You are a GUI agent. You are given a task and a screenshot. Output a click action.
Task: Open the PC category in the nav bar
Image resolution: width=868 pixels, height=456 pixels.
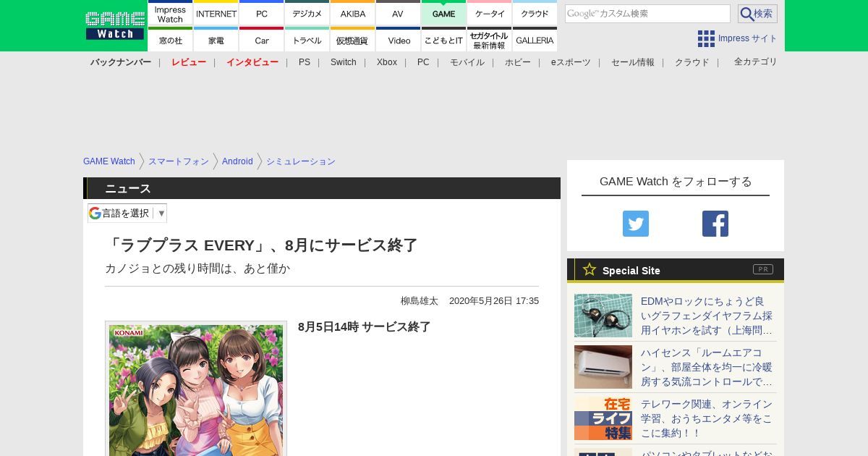[423, 62]
